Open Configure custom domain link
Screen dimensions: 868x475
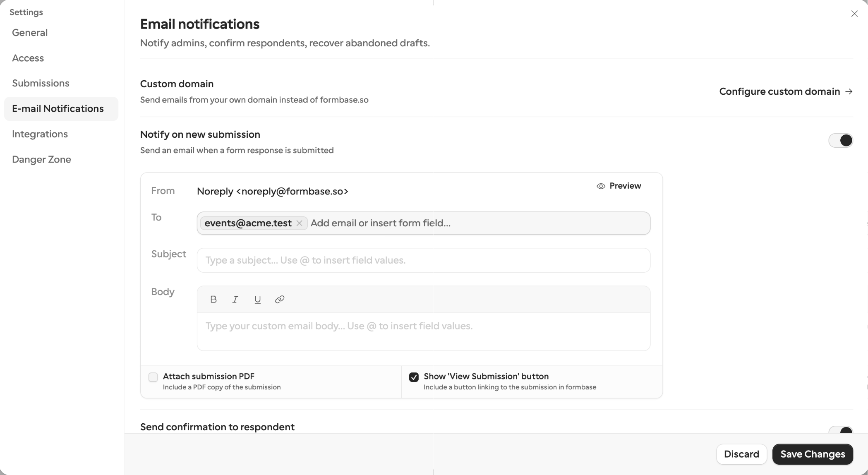tap(786, 91)
